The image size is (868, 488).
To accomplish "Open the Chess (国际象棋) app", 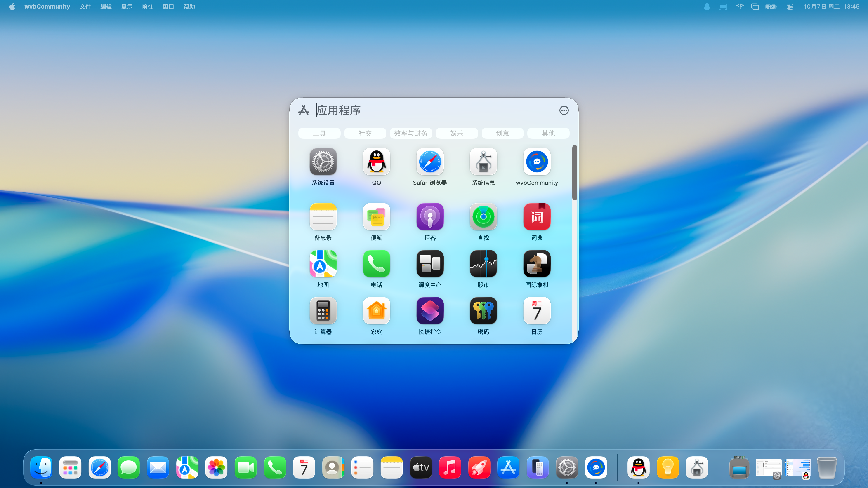I will 537,264.
